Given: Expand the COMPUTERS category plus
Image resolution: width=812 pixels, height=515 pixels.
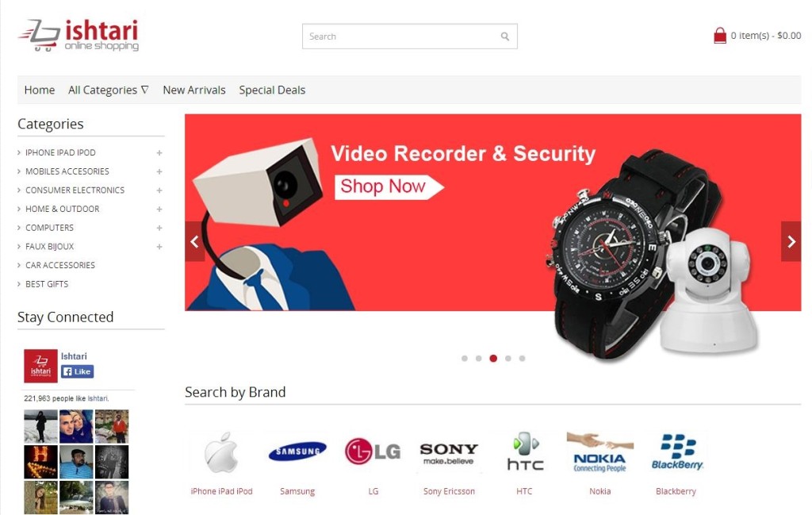Looking at the screenshot, I should pyautogui.click(x=159, y=228).
